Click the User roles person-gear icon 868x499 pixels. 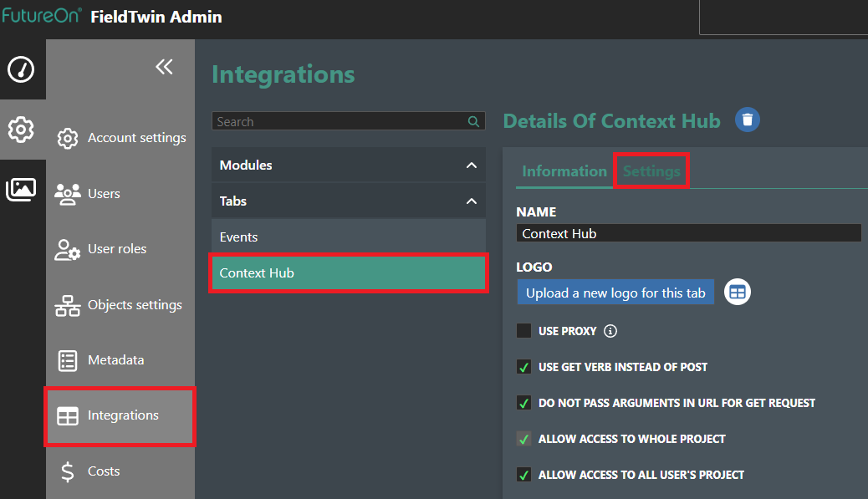pyautogui.click(x=68, y=249)
